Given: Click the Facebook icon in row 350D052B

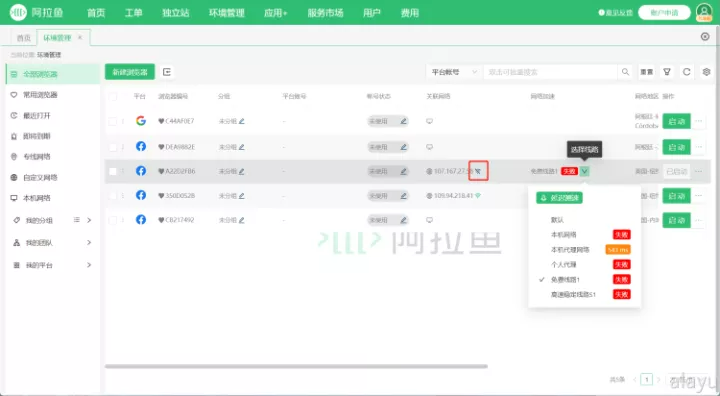Looking at the screenshot, I should coord(141,195).
